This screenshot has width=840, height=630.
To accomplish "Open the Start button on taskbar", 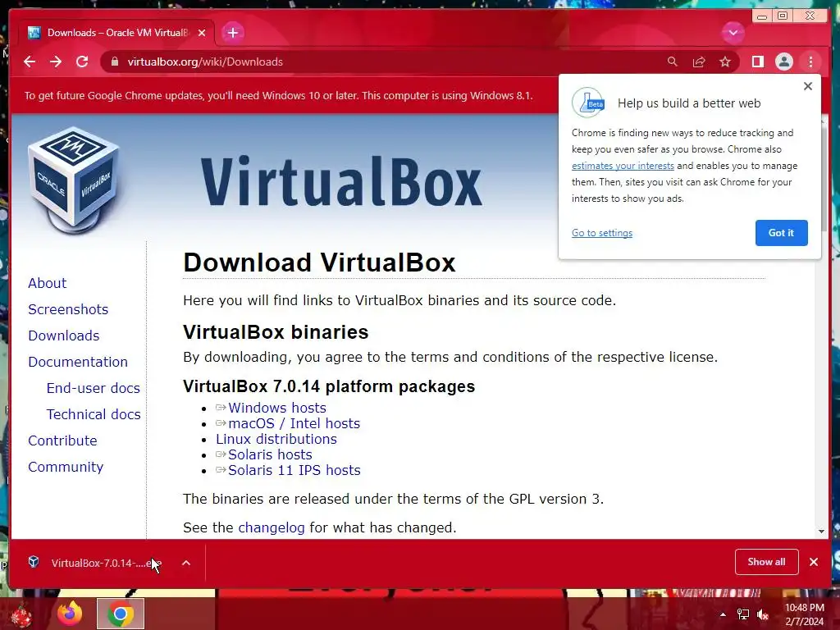I will [x=21, y=614].
